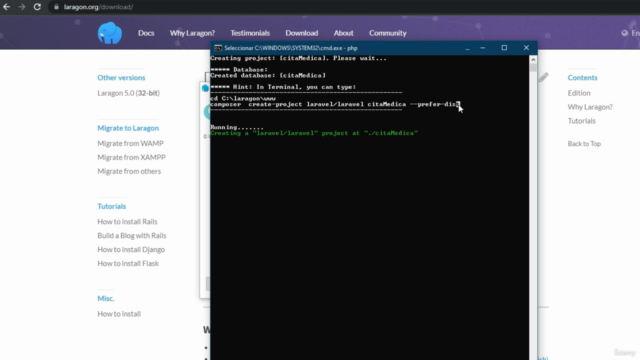
Task: Click the Other versions heading link
Action: (x=121, y=78)
